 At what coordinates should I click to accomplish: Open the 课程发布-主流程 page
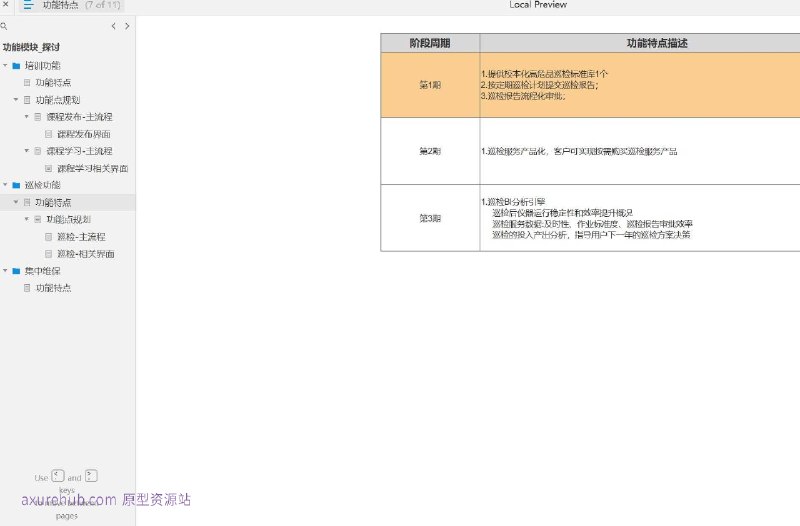(79, 117)
